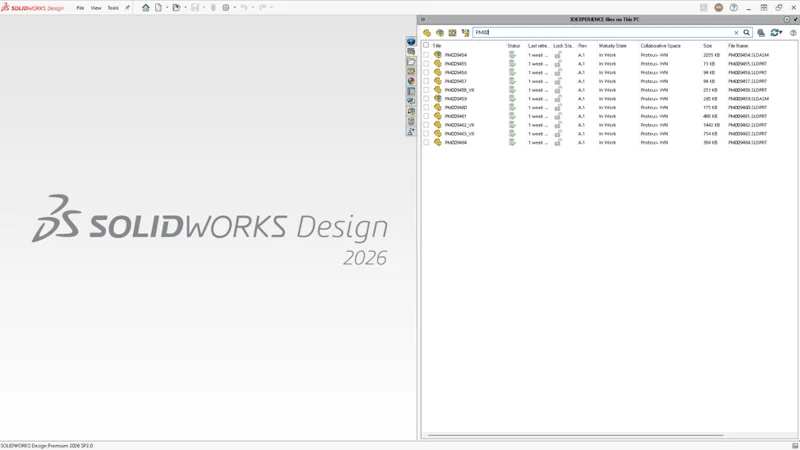Screen dimensions: 800x450
Task: Click the pin icon on the panel title bar
Action: [795, 19]
